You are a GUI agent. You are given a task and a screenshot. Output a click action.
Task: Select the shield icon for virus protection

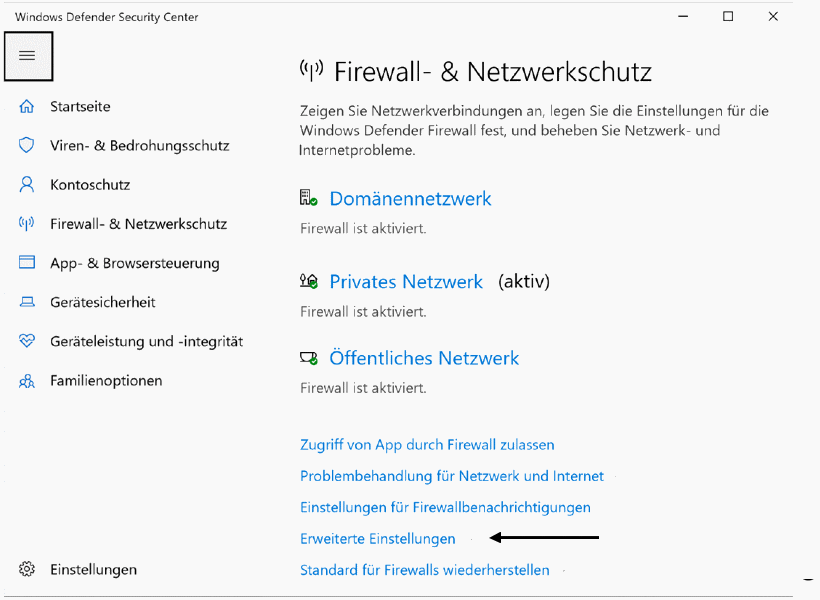[27, 145]
